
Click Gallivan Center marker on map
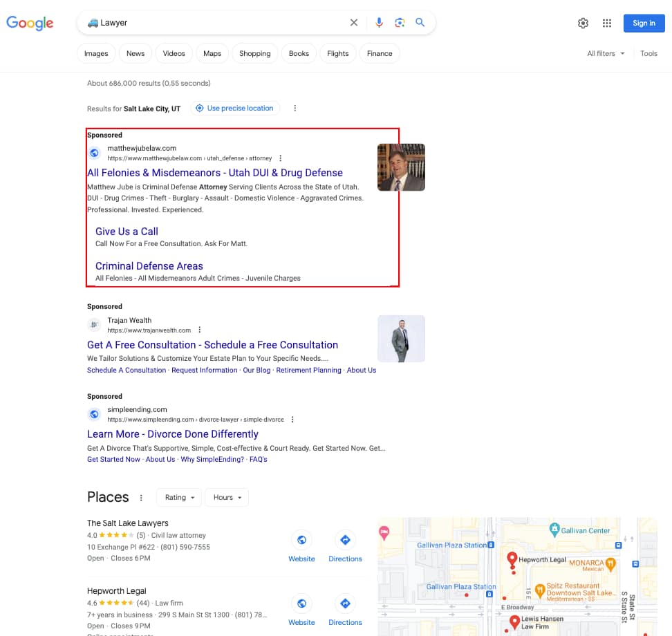point(554,530)
